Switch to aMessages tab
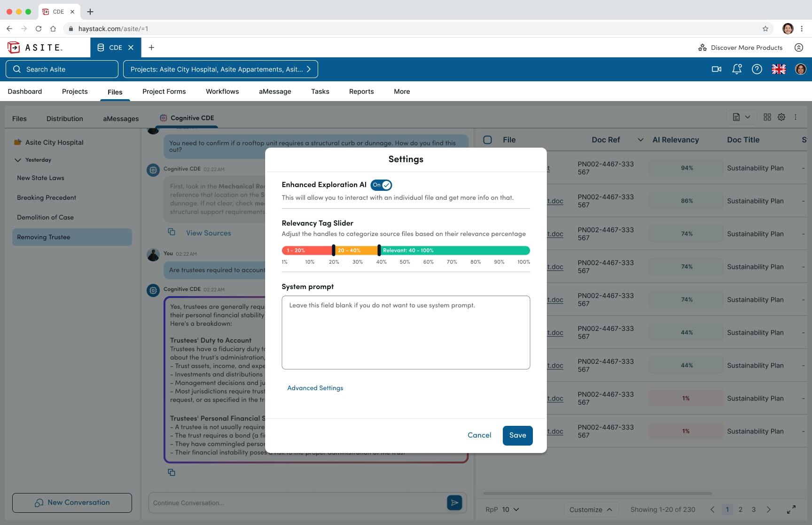 click(121, 118)
